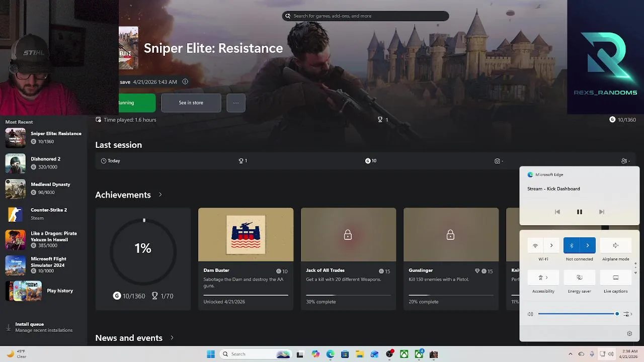The width and height of the screenshot is (644, 362).
Task: Open Play history in the sidebar
Action: tap(44, 291)
